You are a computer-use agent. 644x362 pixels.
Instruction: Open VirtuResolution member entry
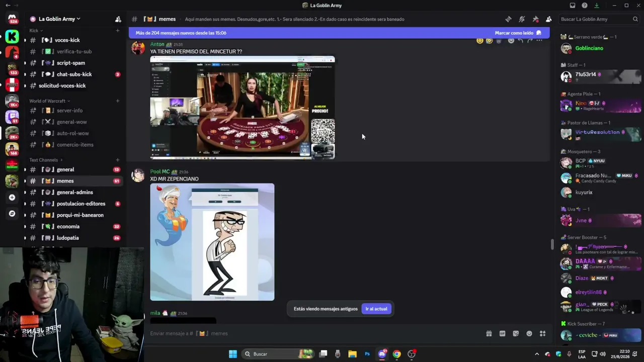point(601,134)
